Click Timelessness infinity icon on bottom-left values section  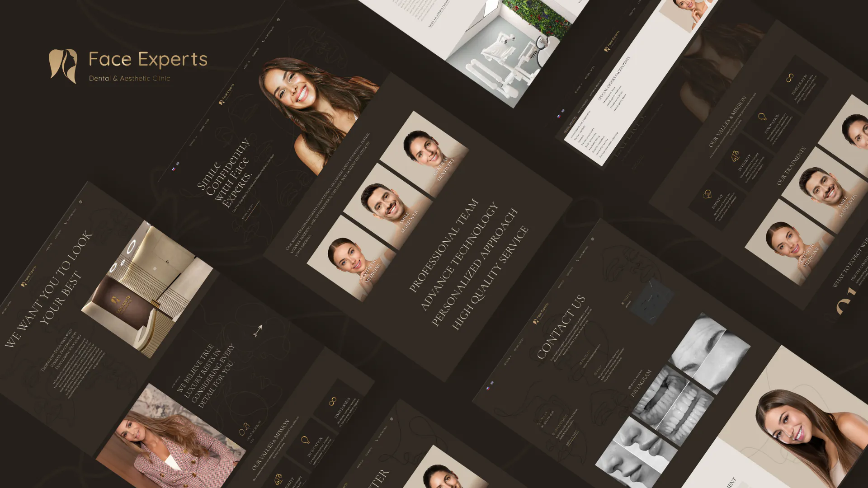tap(333, 401)
